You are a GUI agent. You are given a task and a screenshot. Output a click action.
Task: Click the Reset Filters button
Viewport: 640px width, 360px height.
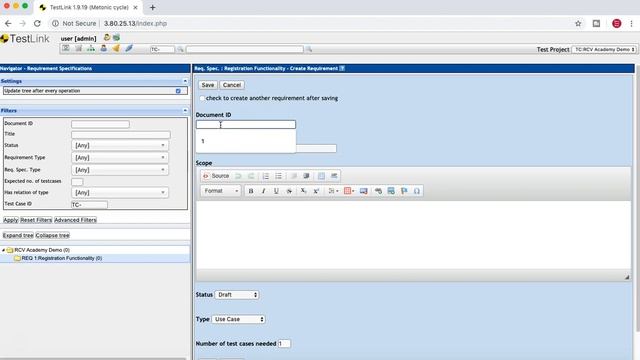click(x=36, y=220)
